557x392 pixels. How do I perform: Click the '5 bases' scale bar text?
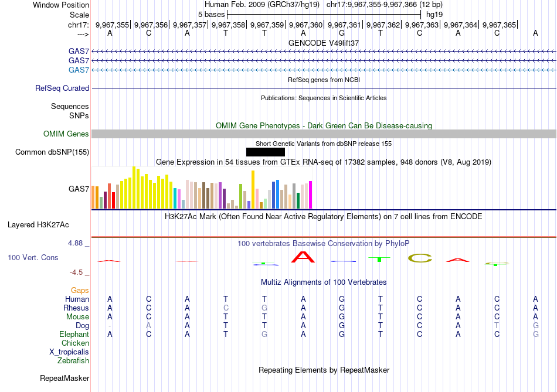click(211, 15)
